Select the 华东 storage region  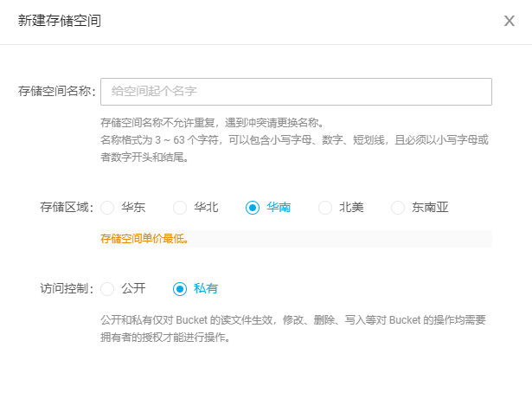tap(107, 207)
